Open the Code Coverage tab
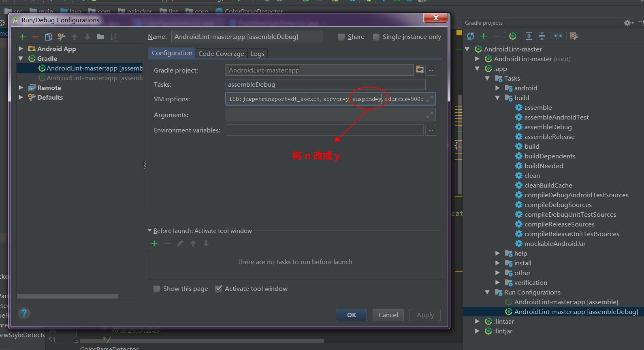This screenshot has height=350, width=644. pos(221,53)
